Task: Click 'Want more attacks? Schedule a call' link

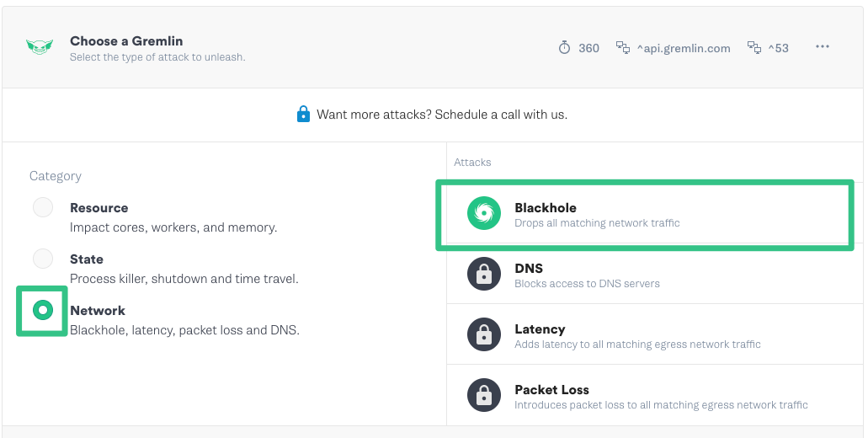Action: click(442, 115)
